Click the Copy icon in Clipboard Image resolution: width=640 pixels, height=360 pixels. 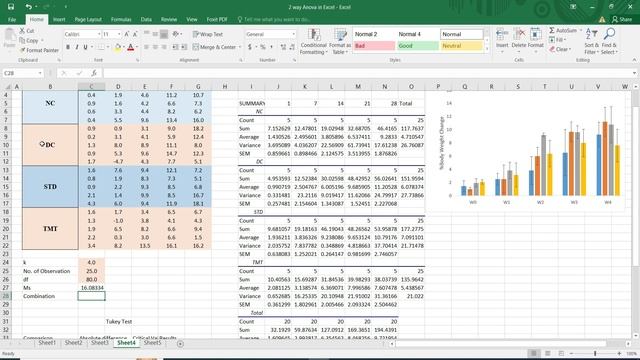coord(22,40)
